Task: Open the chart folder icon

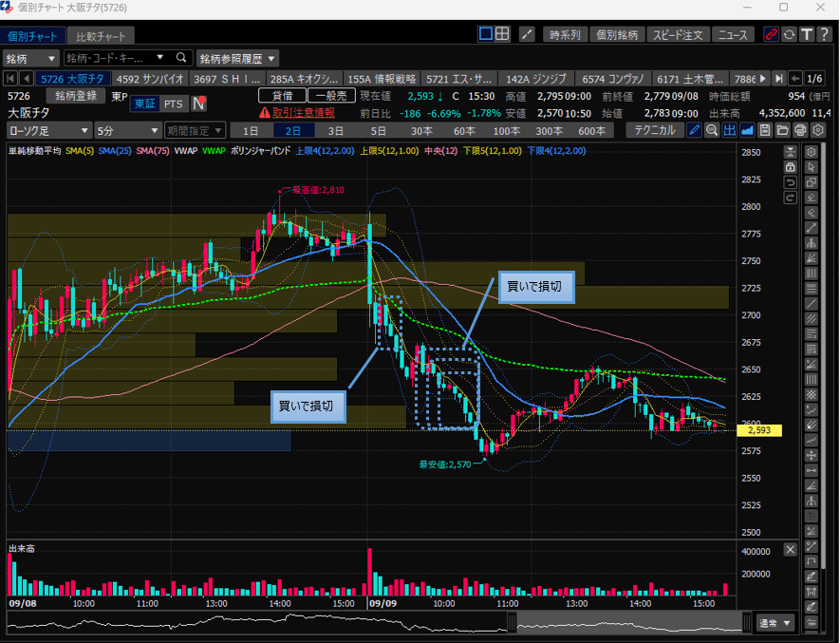Action: pyautogui.click(x=783, y=130)
